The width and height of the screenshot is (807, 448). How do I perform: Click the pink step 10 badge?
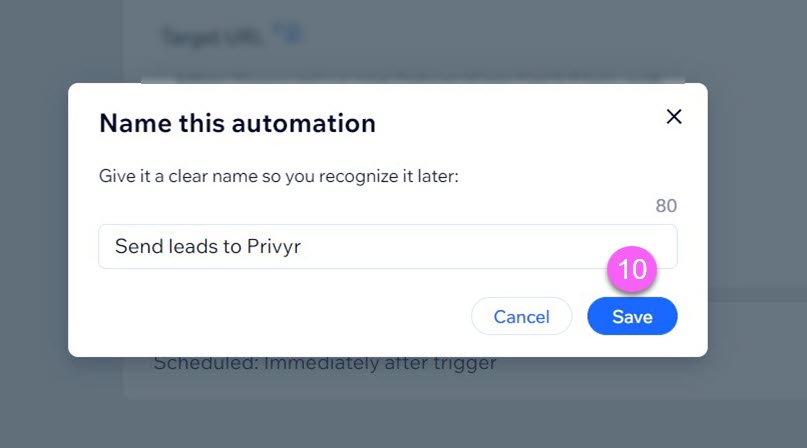pos(632,269)
